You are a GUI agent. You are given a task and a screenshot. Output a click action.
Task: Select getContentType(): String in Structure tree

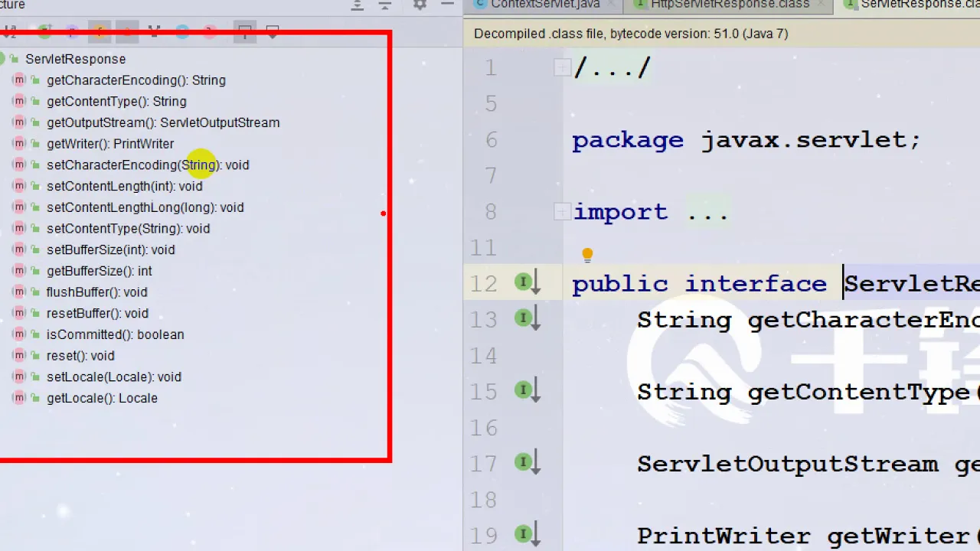pos(116,101)
